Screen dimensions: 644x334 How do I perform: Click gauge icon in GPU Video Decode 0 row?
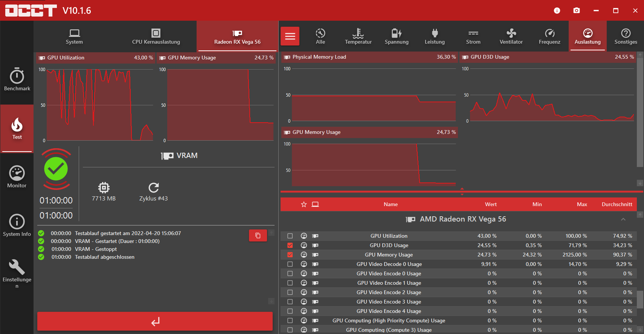pyautogui.click(x=304, y=264)
